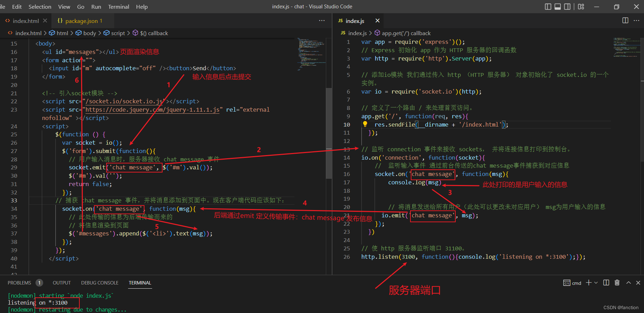The image size is (644, 313).
Task: Open right editor group more actions menu
Action: pos(636,21)
